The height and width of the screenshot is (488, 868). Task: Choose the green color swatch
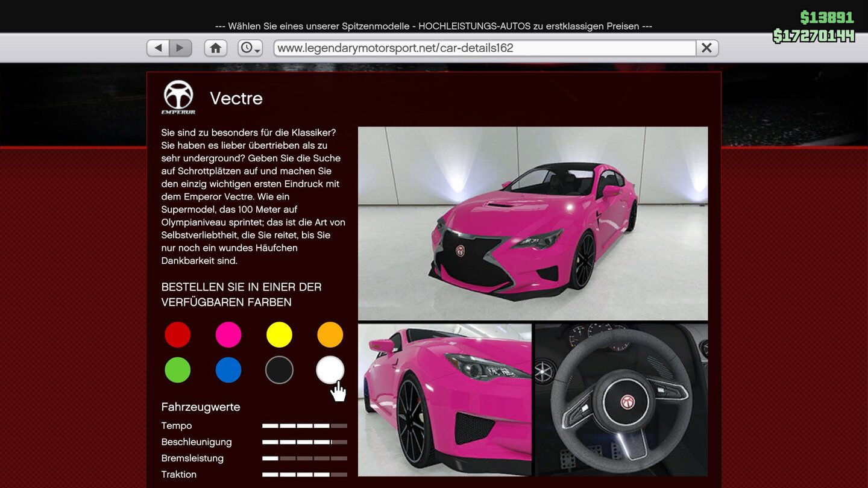pyautogui.click(x=178, y=370)
